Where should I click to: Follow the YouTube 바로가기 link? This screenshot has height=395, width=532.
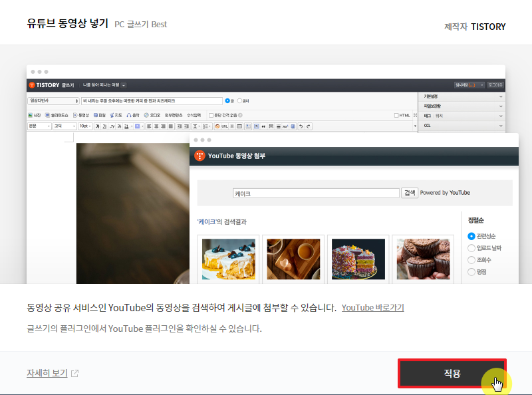click(372, 307)
